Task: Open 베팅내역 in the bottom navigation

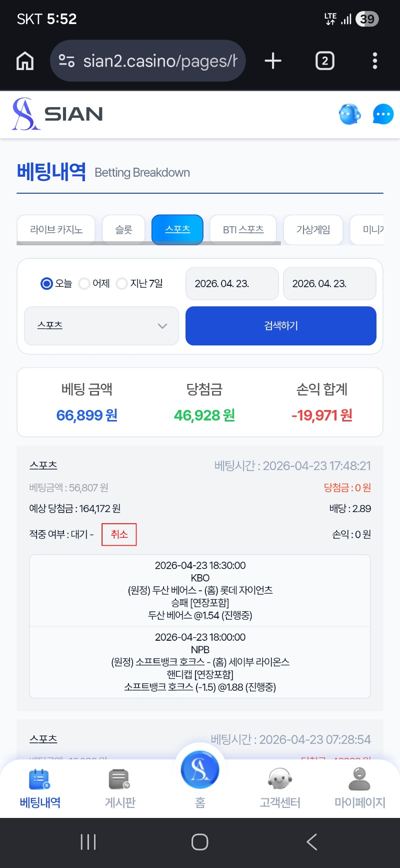Action: (x=40, y=788)
